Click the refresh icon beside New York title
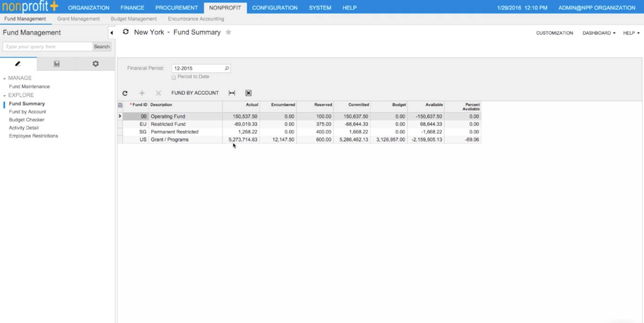 (126, 32)
